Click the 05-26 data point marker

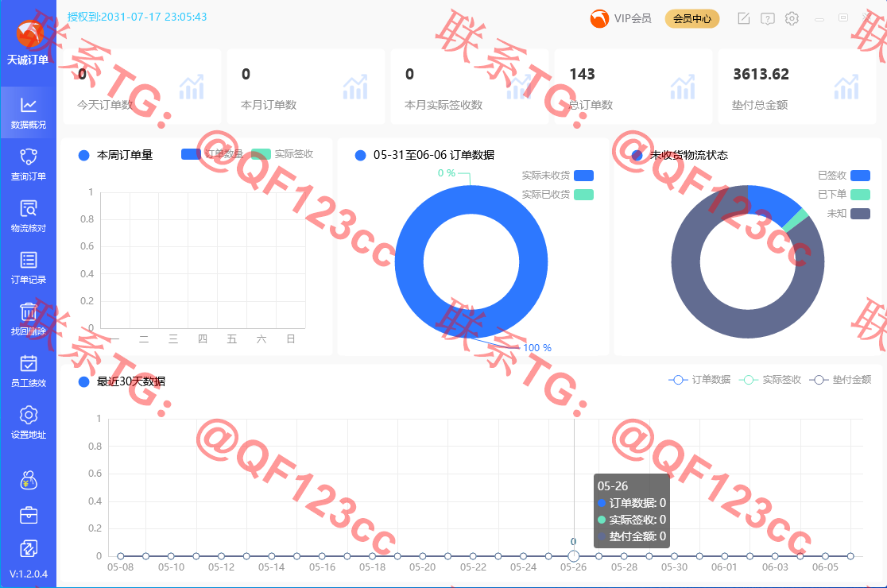point(574,555)
